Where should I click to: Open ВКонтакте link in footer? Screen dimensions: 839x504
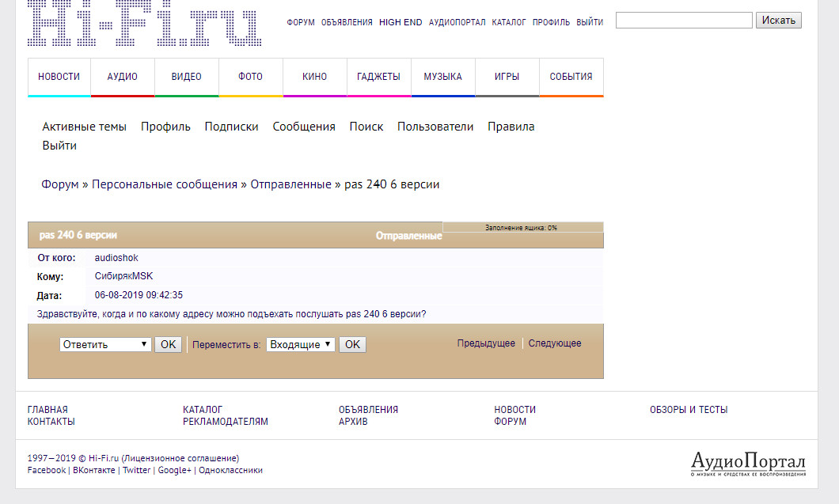pos(95,470)
